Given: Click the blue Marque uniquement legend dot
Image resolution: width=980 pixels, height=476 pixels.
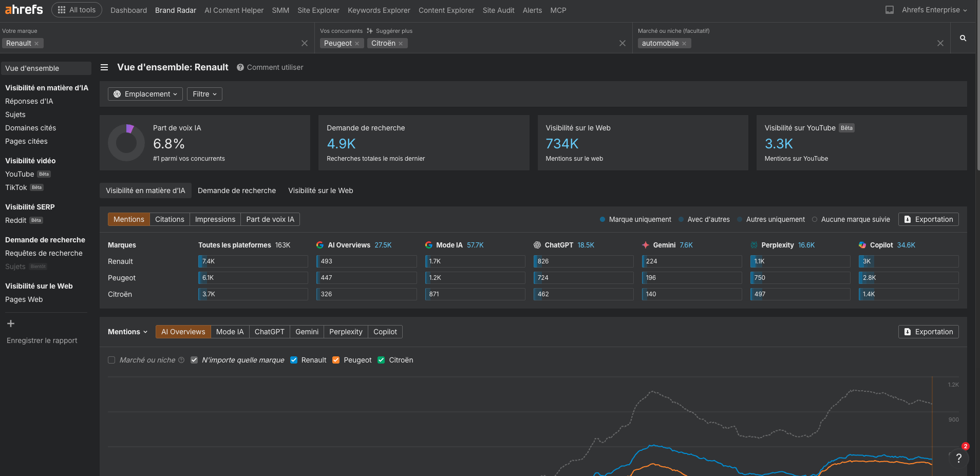Looking at the screenshot, I should [602, 219].
